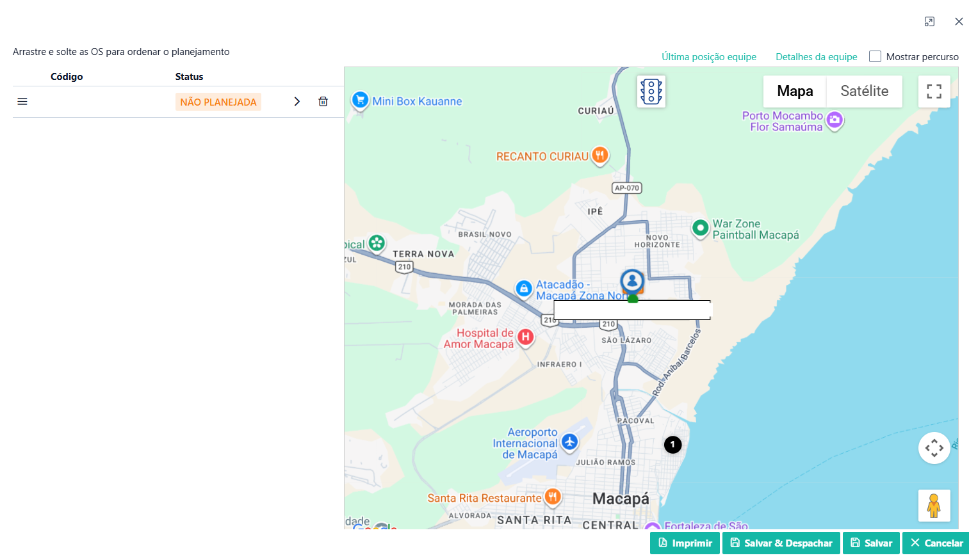Image resolution: width=969 pixels, height=560 pixels.
Task: Delete the order with trash icon
Action: point(323,102)
